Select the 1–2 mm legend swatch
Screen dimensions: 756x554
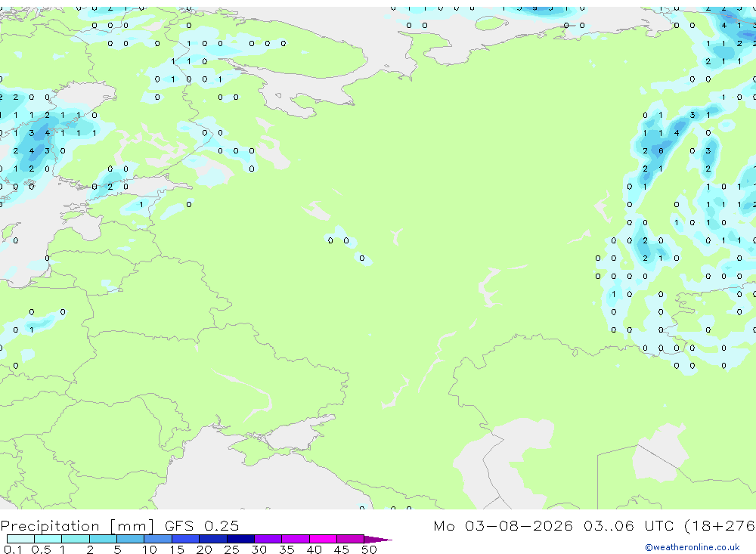click(x=75, y=539)
